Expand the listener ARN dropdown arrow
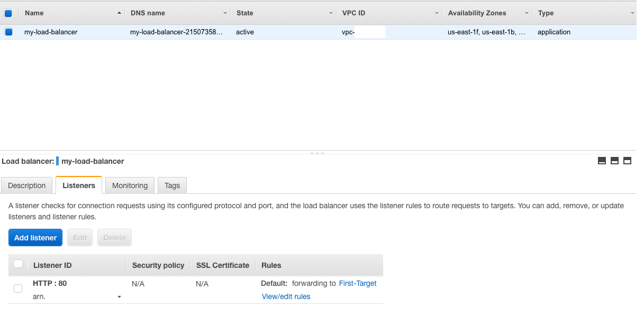 [x=119, y=297]
